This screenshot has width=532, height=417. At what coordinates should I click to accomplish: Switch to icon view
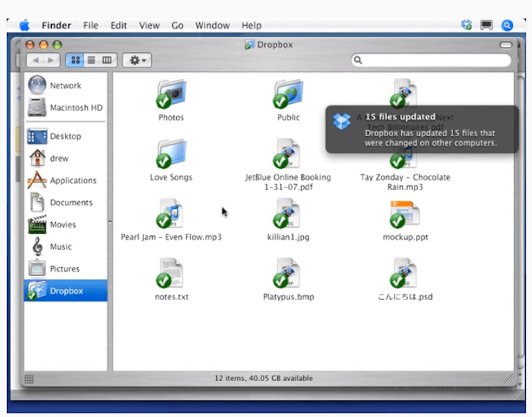point(75,60)
